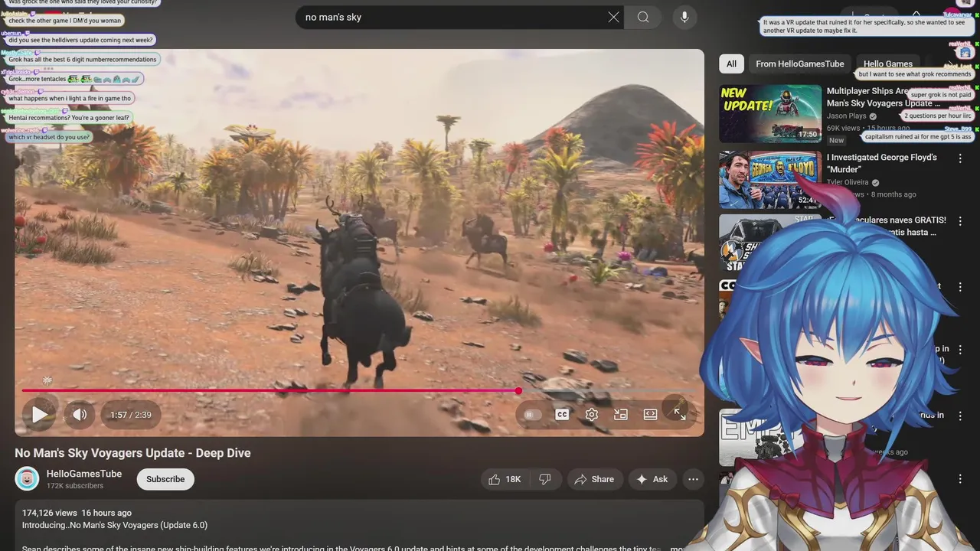Click the New badge under Jason Plays video
This screenshot has width=980, height=551.
point(837,140)
